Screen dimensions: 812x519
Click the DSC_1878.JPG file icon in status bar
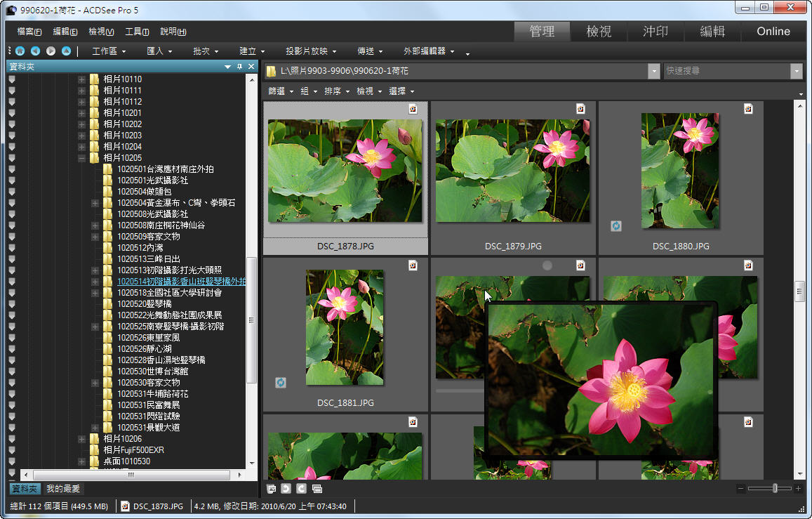(125, 506)
